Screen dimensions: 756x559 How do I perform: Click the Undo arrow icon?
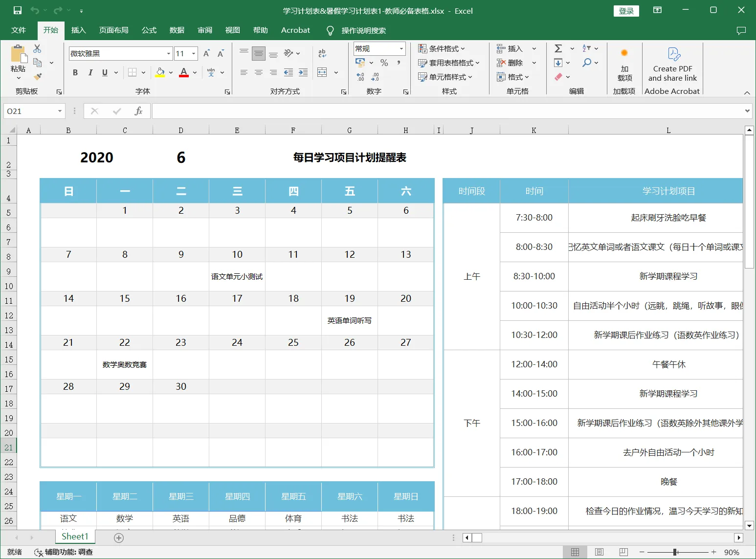tap(34, 10)
